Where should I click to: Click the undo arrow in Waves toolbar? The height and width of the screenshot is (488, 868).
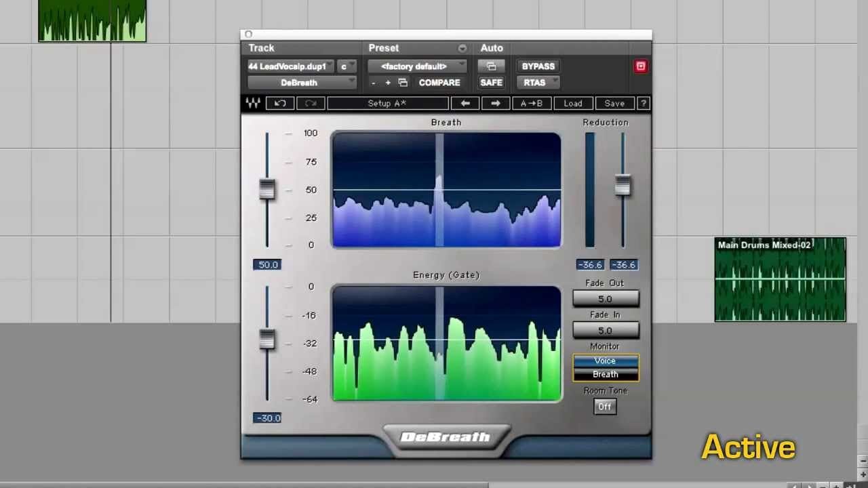pyautogui.click(x=280, y=103)
